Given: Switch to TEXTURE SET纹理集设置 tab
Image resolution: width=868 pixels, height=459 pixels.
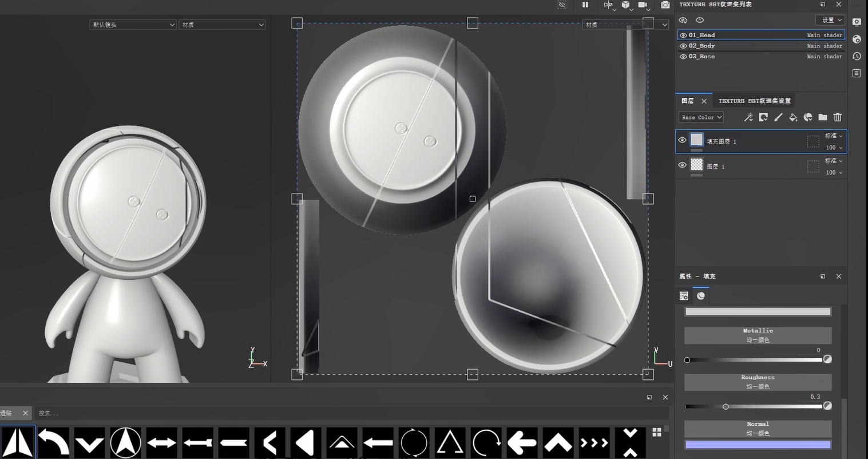Looking at the screenshot, I should [754, 101].
